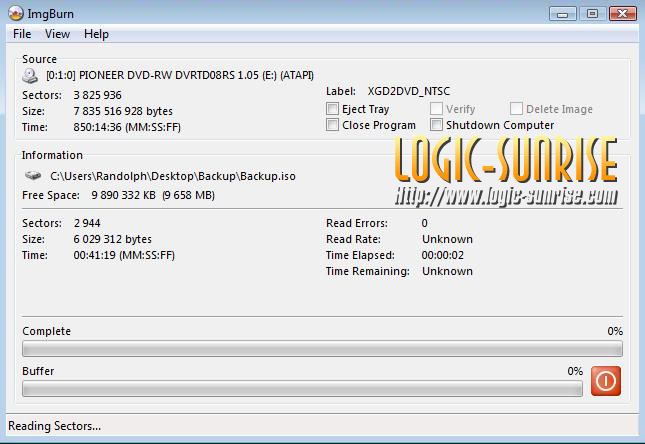Screen dimensions: 645x444
Task: Toggle the Delete Image checkbox
Action: (x=516, y=109)
